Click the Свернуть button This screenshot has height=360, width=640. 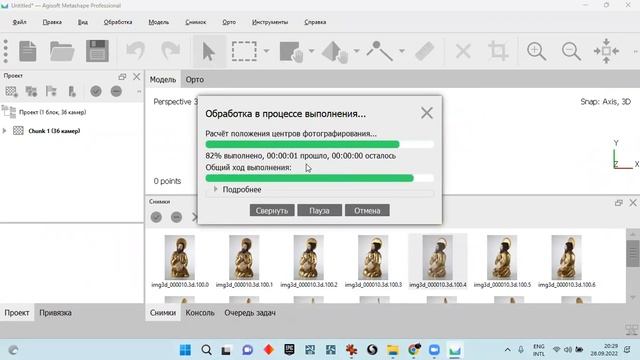(x=272, y=210)
